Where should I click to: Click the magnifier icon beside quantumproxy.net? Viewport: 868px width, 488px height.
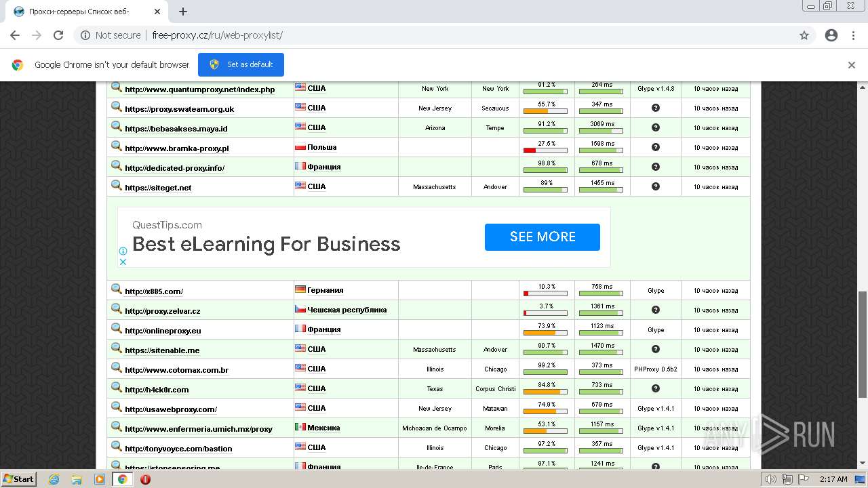117,87
